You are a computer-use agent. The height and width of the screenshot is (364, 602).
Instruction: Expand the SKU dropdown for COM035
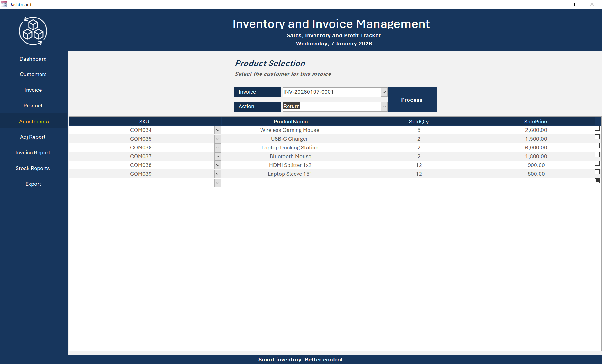218,139
